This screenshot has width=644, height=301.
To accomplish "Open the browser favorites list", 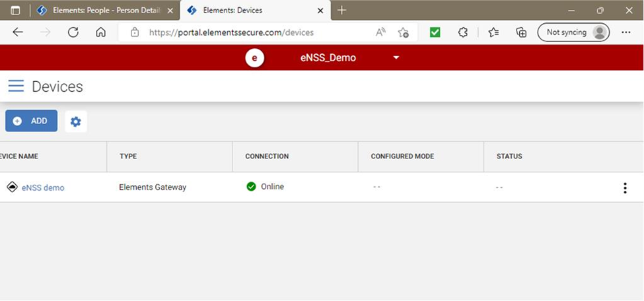I will (493, 32).
